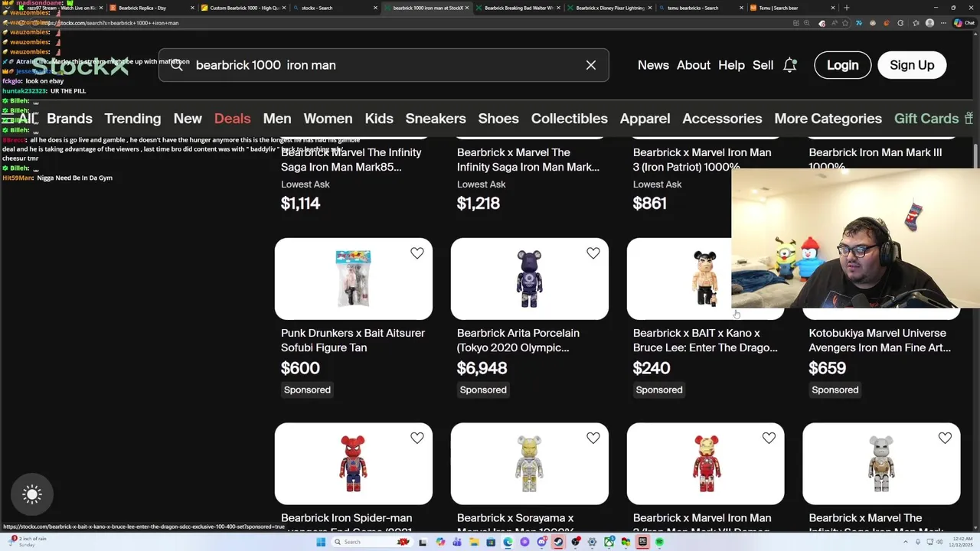Open the Sorayama Bearbrick thumbnail

[530, 464]
